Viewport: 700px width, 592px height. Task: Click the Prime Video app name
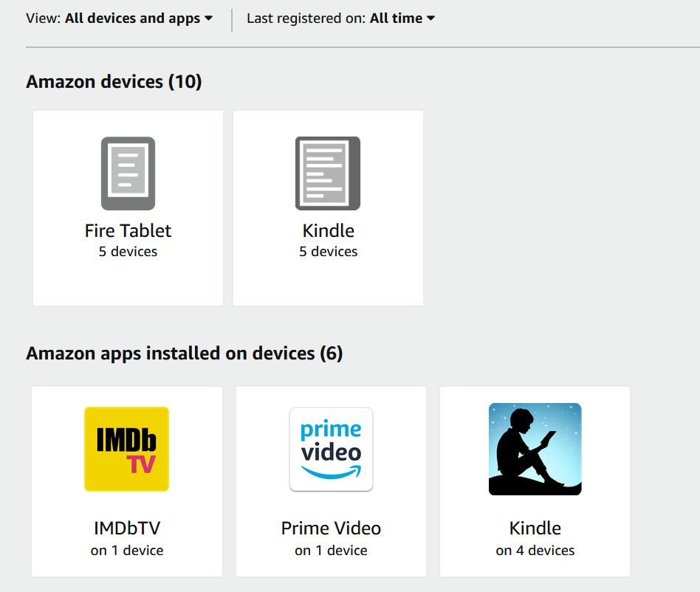point(331,529)
